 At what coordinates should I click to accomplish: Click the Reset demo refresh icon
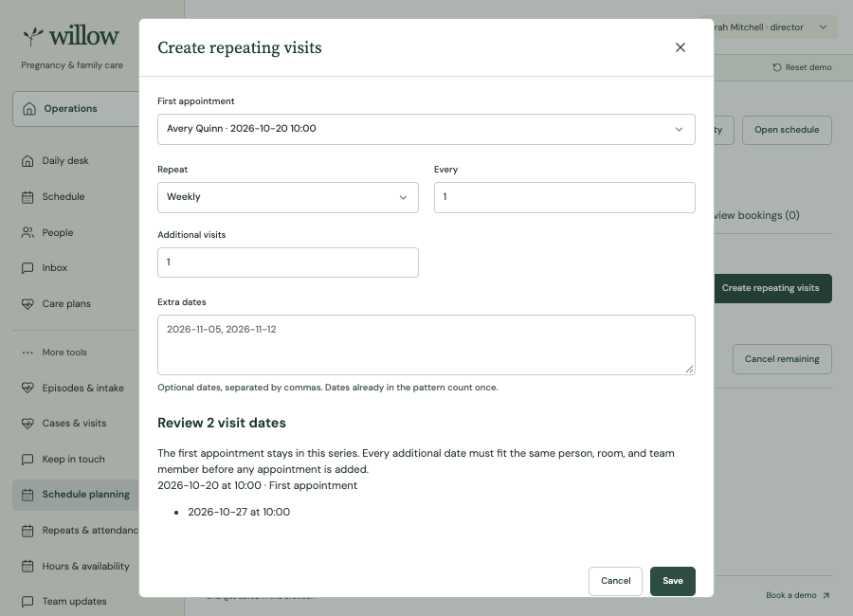(x=777, y=67)
